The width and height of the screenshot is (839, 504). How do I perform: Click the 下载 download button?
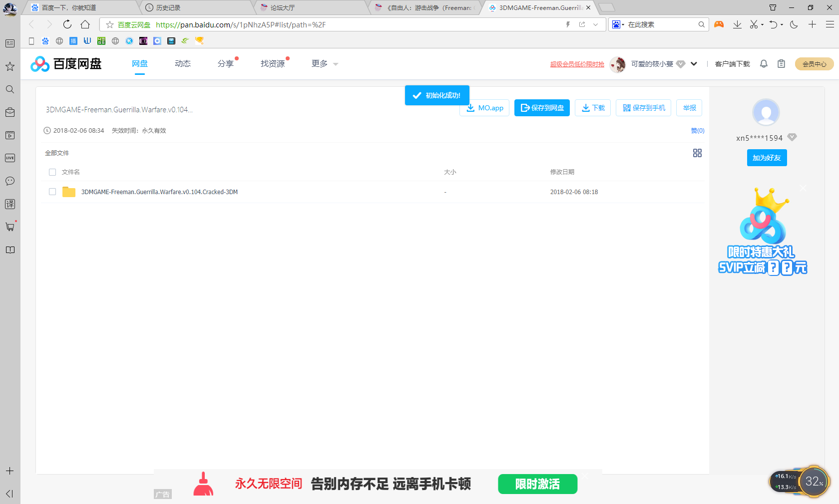tap(593, 108)
